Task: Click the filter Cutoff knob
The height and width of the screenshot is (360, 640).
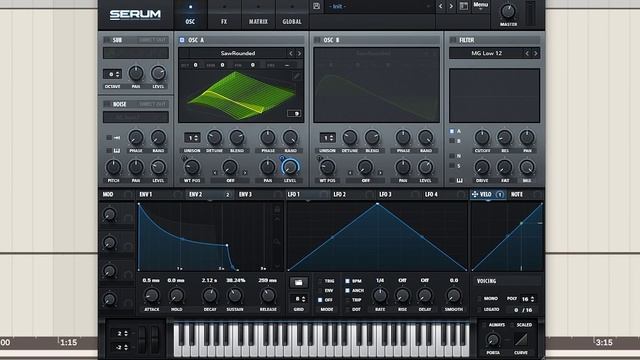Action: [x=482, y=138]
